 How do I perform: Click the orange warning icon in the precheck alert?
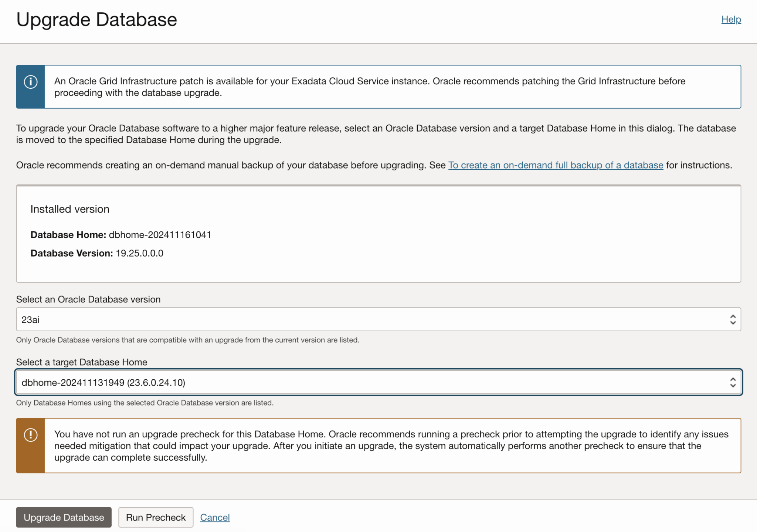coord(31,436)
